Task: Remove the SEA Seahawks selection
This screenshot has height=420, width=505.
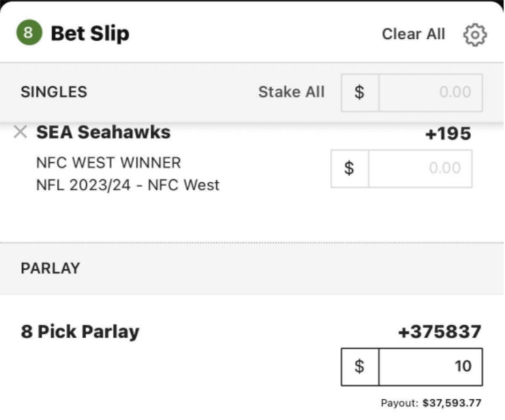Action: pos(20,132)
